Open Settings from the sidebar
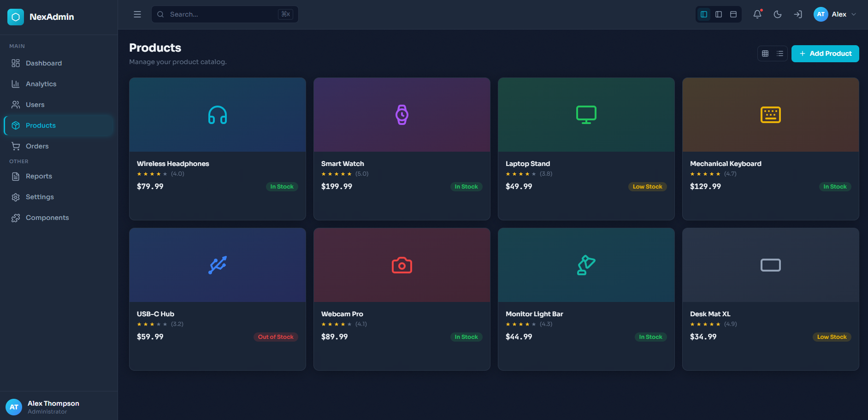This screenshot has height=420, width=868. point(40,197)
